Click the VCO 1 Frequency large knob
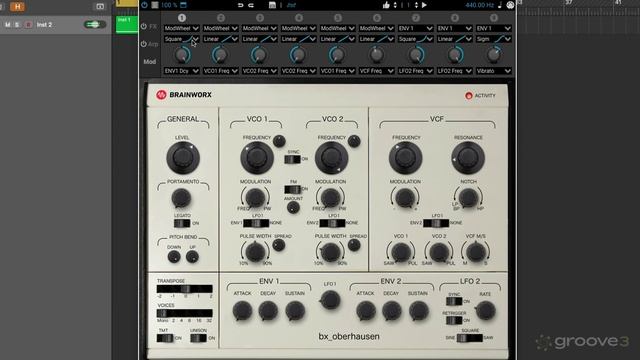 coord(257,158)
